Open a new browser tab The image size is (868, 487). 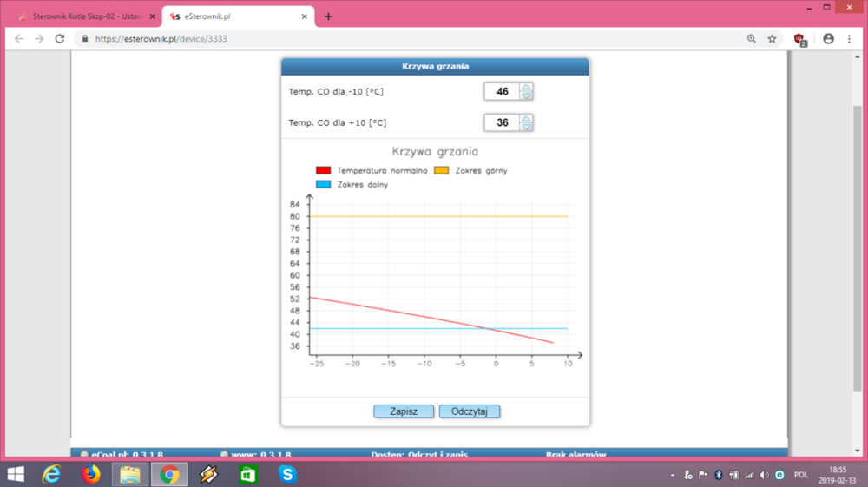[328, 16]
